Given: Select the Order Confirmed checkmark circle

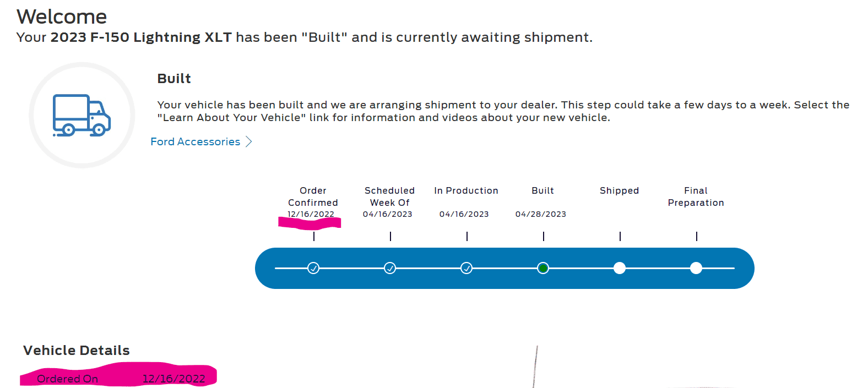Looking at the screenshot, I should point(313,268).
